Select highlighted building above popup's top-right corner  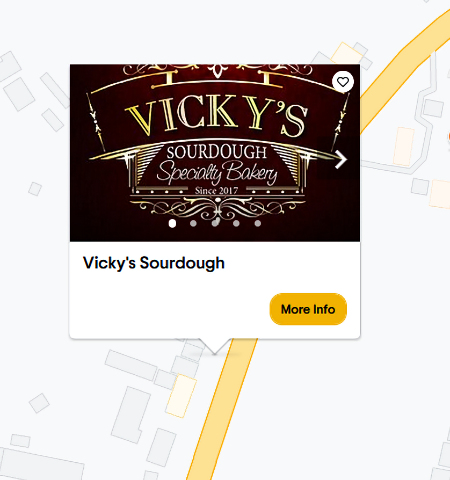click(x=347, y=53)
